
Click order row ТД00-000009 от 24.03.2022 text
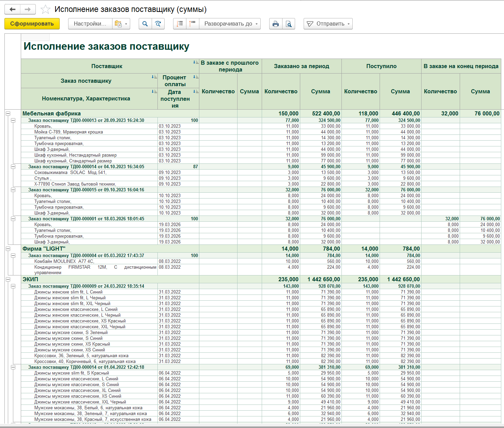tap(86, 286)
